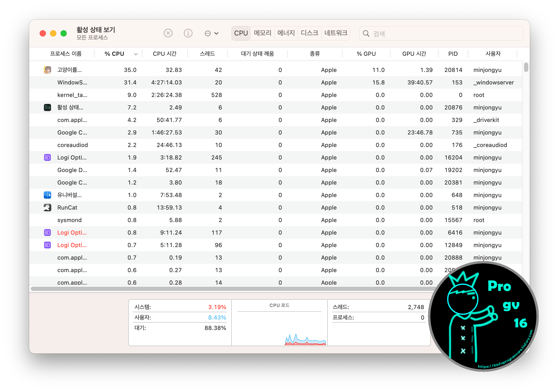
Task: Click the purple Logi Options icon, PID 16204
Action: (47, 157)
